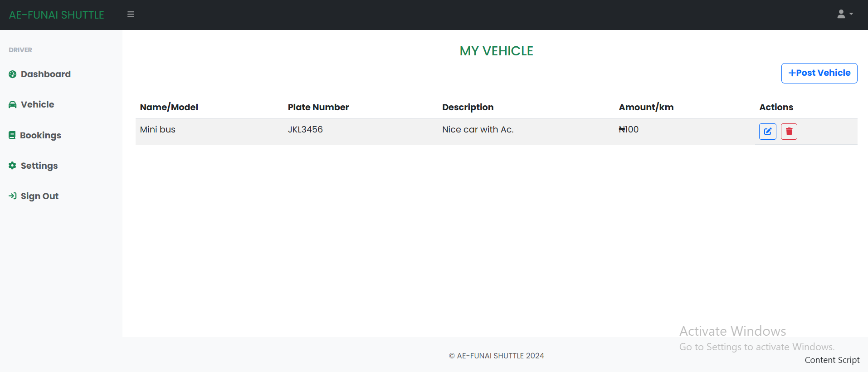
Task: Toggle the sidebar with the hamburger icon
Action: [x=131, y=15]
